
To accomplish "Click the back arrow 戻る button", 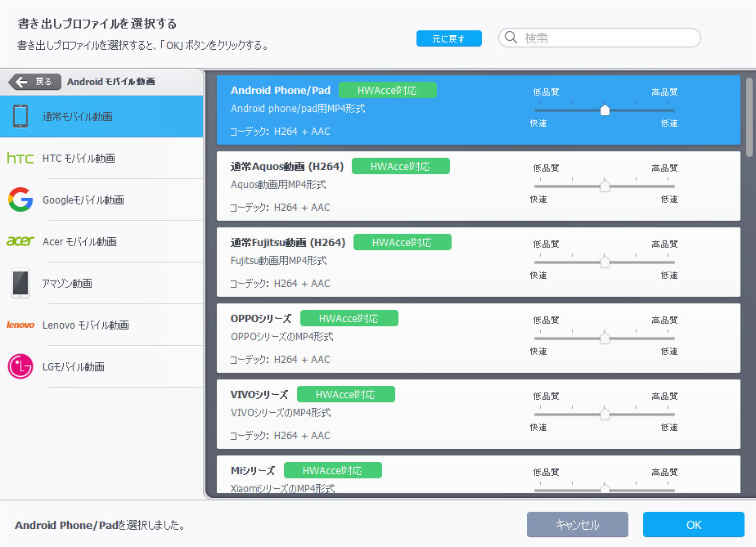I will click(34, 82).
